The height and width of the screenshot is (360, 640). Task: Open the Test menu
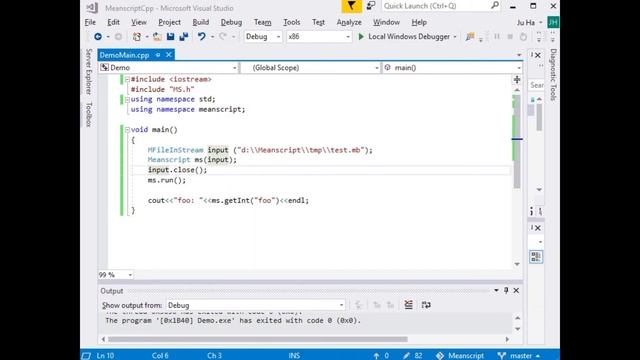coord(318,22)
